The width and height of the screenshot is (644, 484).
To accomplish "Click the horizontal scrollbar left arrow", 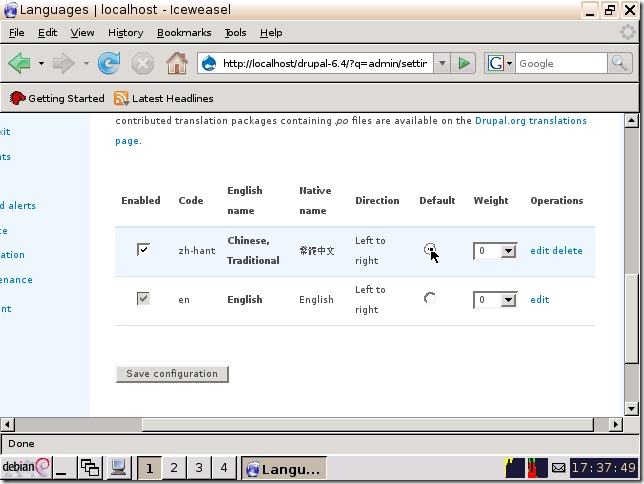I will tap(8, 424).
